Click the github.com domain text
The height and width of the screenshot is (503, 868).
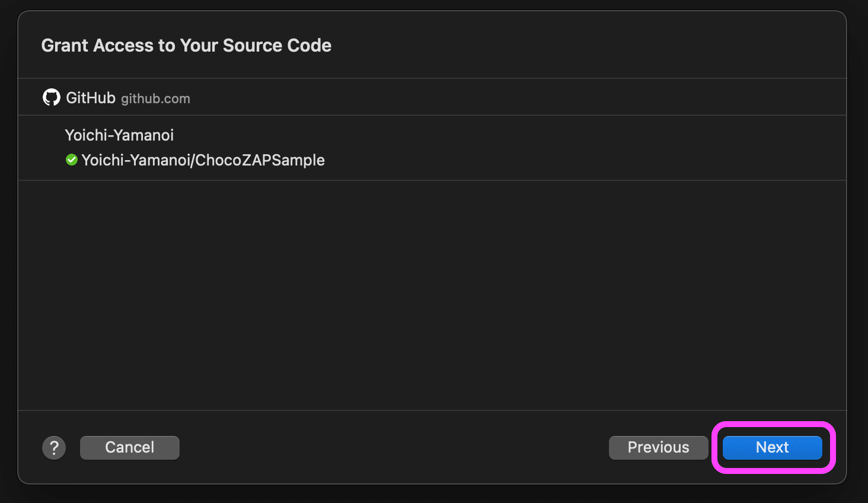pyautogui.click(x=155, y=99)
